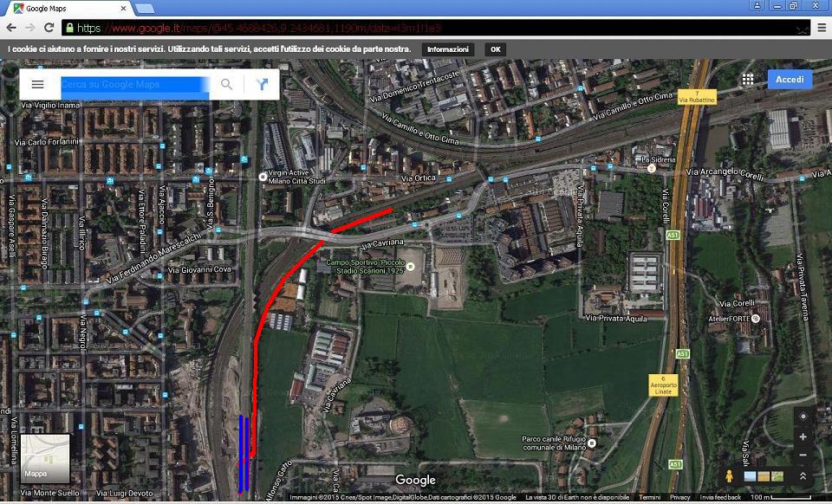Image resolution: width=832 pixels, height=504 pixels.
Task: Pick up the Street View pegman
Action: [730, 476]
